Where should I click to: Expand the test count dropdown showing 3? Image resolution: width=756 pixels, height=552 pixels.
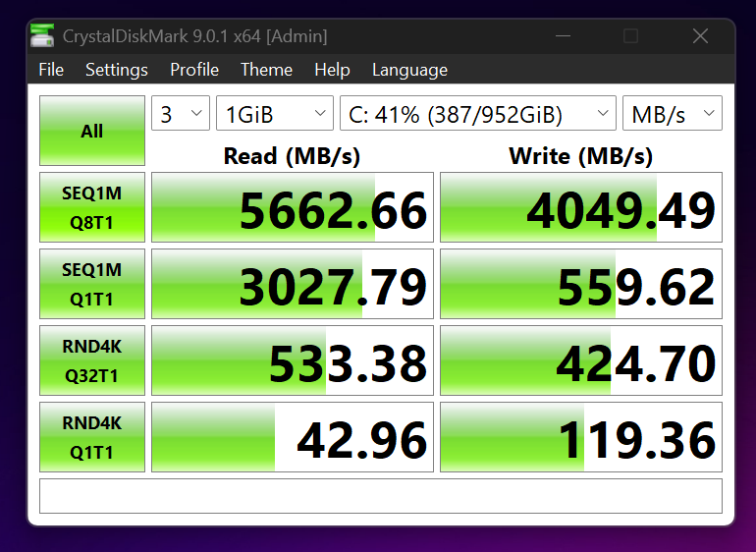(180, 114)
